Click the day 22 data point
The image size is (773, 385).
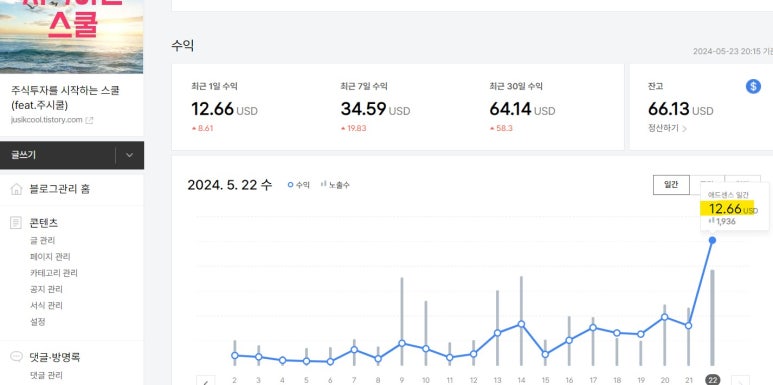click(x=712, y=240)
